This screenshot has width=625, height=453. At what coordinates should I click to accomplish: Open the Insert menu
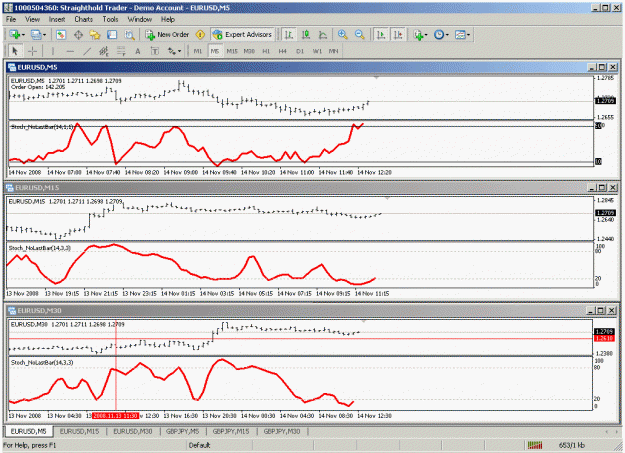tap(57, 19)
